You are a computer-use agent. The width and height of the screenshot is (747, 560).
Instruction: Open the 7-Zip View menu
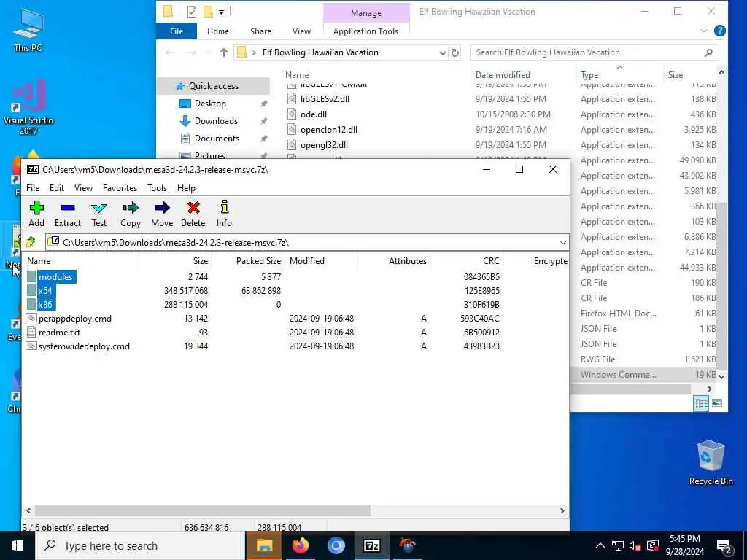[x=83, y=188]
